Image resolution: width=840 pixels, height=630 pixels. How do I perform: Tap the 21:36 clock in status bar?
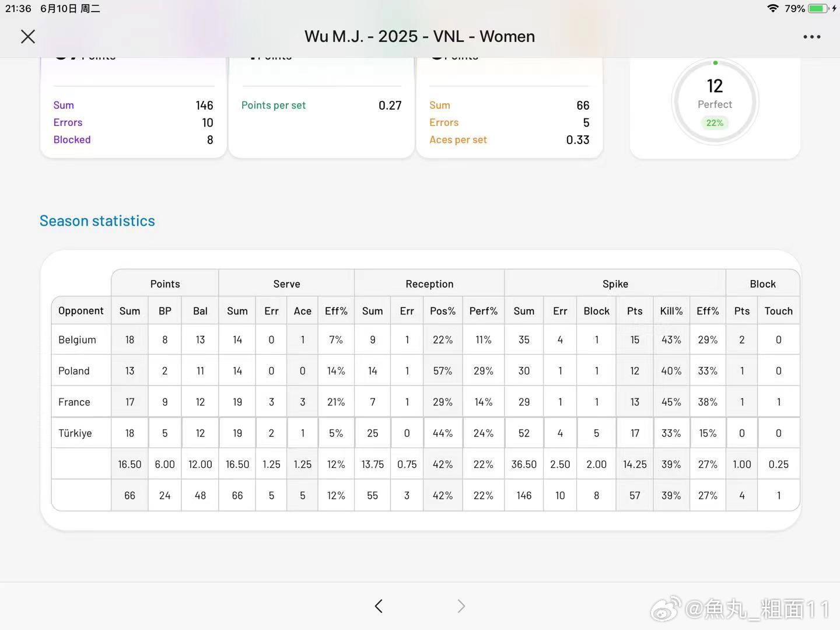[18, 8]
